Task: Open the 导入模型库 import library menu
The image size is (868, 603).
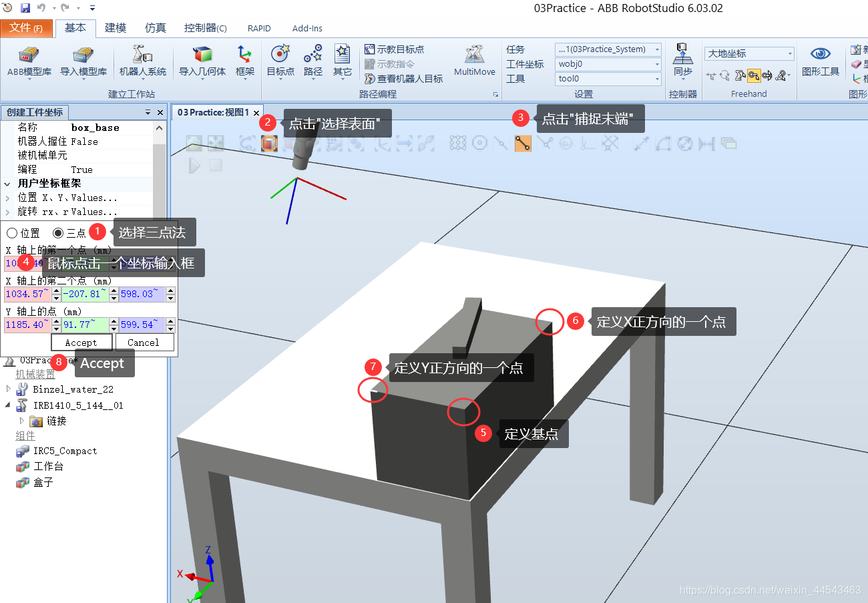Action: click(83, 61)
